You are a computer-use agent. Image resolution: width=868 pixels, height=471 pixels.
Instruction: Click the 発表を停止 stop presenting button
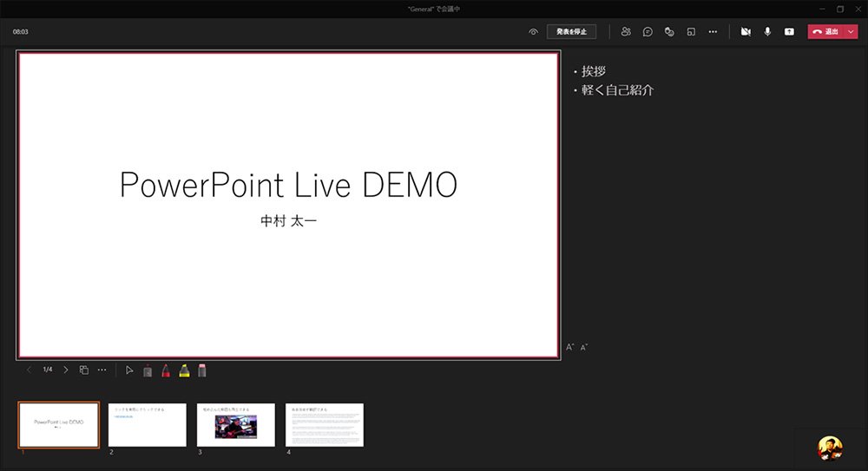571,31
